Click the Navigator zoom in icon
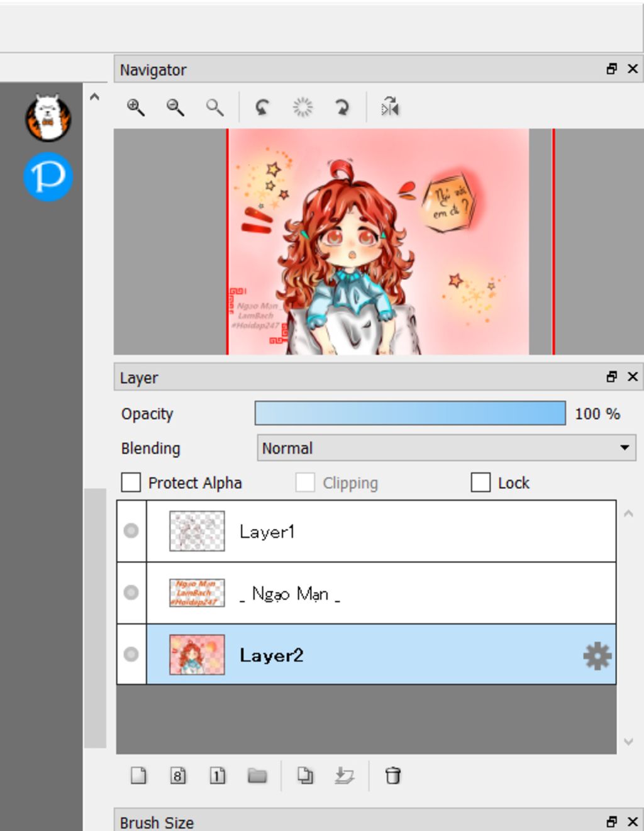 136,108
